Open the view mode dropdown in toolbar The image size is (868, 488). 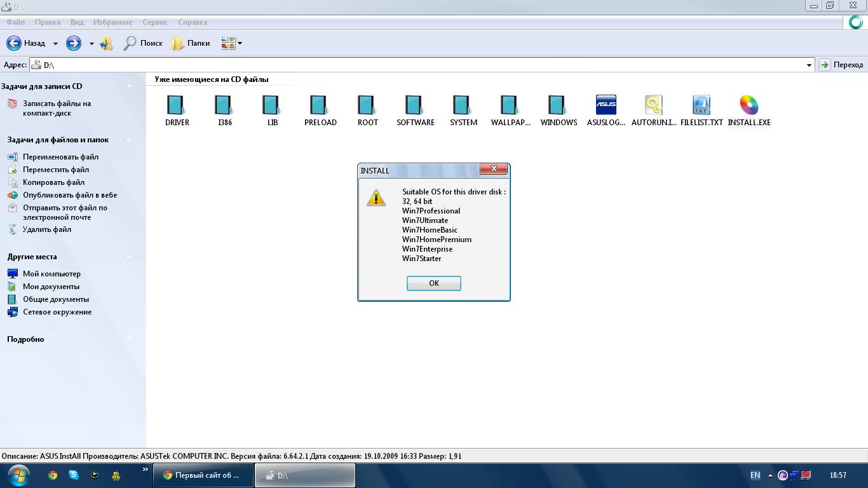[240, 43]
